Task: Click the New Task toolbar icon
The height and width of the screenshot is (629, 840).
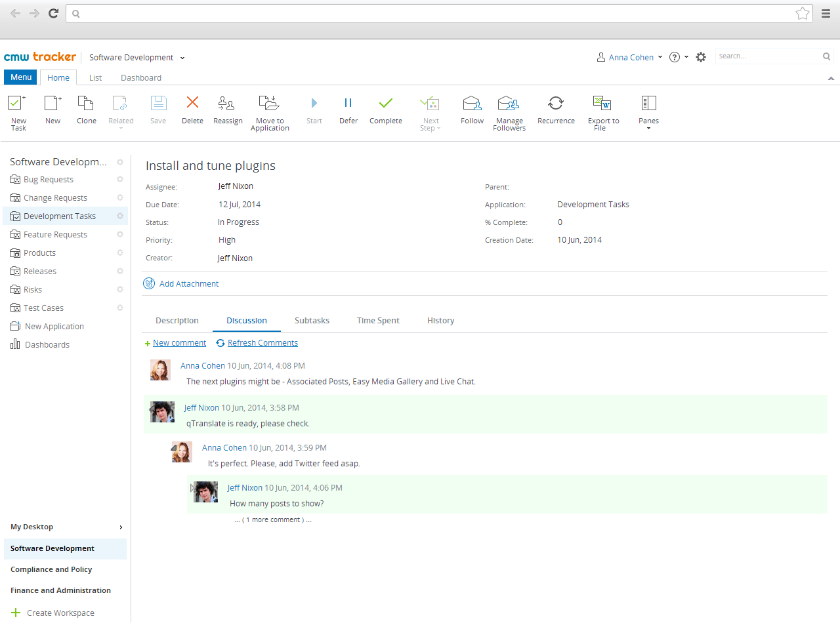Action: [18, 104]
